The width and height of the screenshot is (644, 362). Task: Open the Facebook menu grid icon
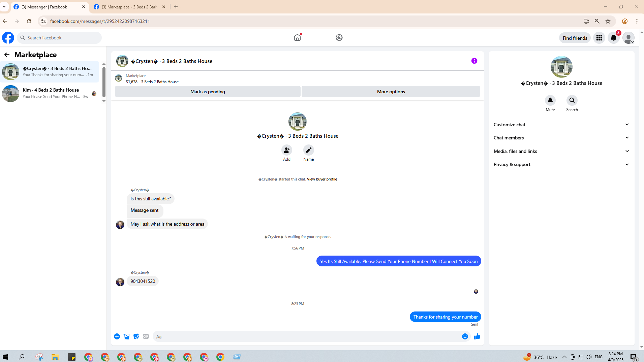(599, 38)
